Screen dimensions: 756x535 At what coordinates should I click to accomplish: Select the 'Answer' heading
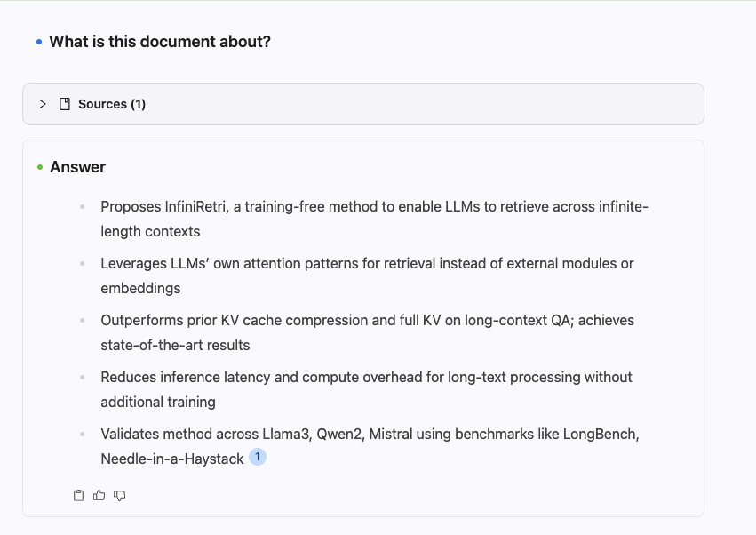(x=77, y=167)
